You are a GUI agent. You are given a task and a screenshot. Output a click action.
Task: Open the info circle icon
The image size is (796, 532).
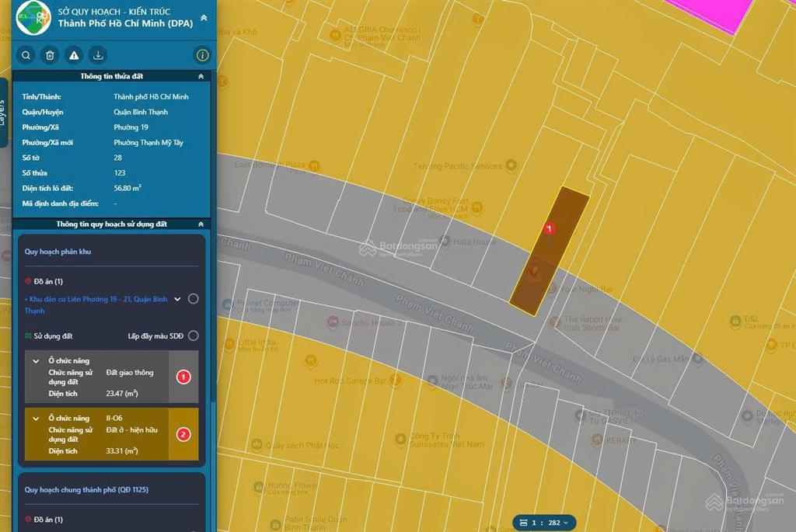202,55
